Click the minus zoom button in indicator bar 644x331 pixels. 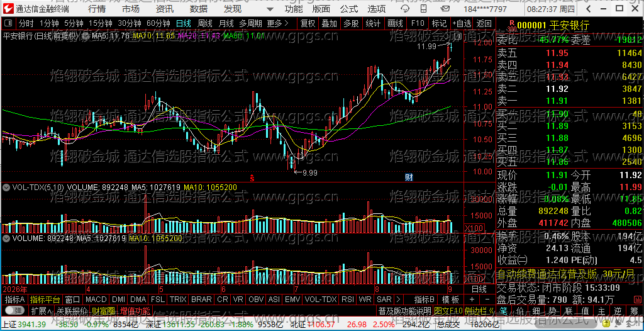coord(487,299)
